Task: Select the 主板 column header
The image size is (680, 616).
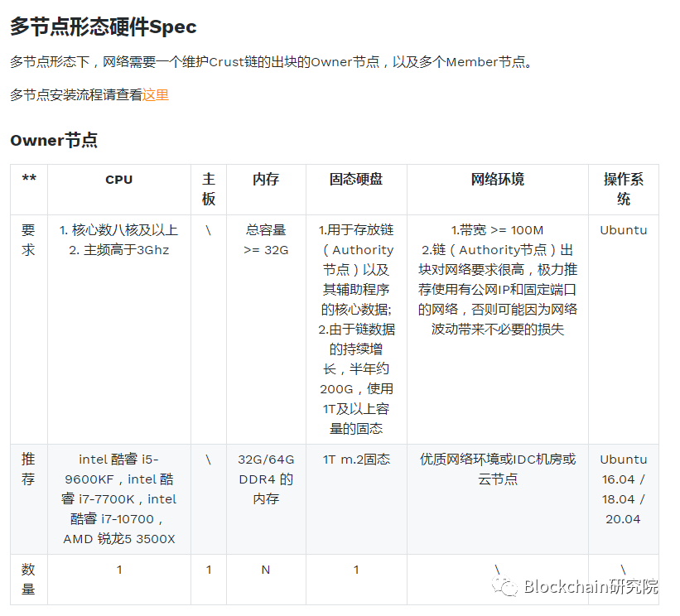Action: (208, 190)
